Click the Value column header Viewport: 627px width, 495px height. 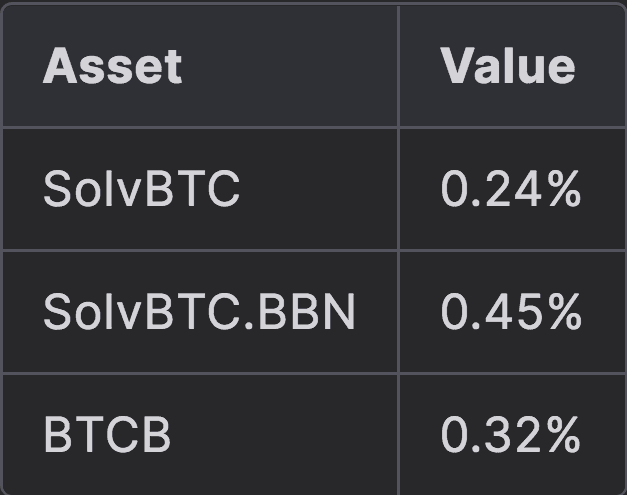click(508, 66)
